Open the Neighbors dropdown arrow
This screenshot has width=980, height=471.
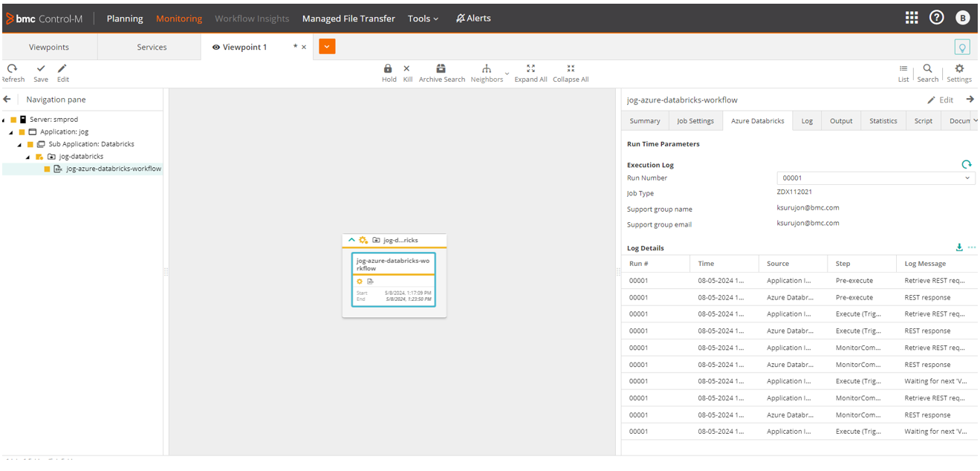[507, 74]
